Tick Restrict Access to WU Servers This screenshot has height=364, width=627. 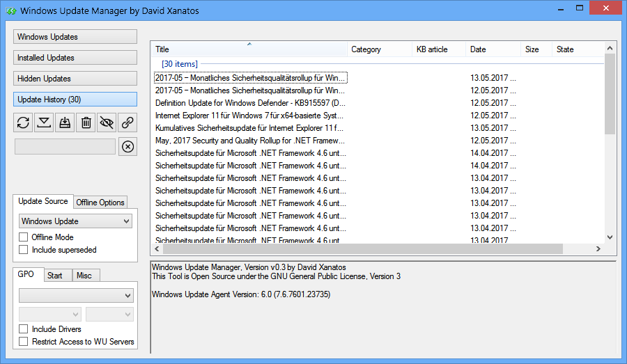pyautogui.click(x=24, y=342)
